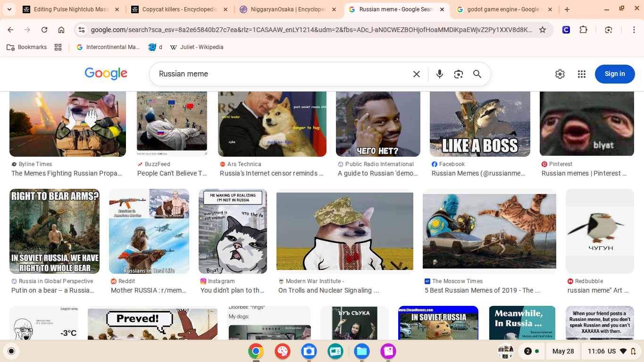
Task: Click the address bar URL
Action: pyautogui.click(x=311, y=30)
